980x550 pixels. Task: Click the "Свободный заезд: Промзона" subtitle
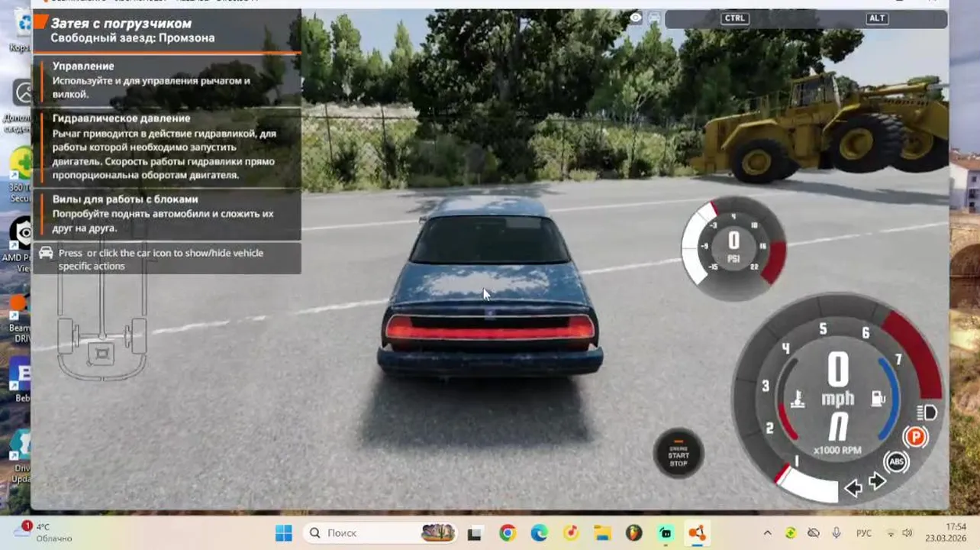point(133,37)
